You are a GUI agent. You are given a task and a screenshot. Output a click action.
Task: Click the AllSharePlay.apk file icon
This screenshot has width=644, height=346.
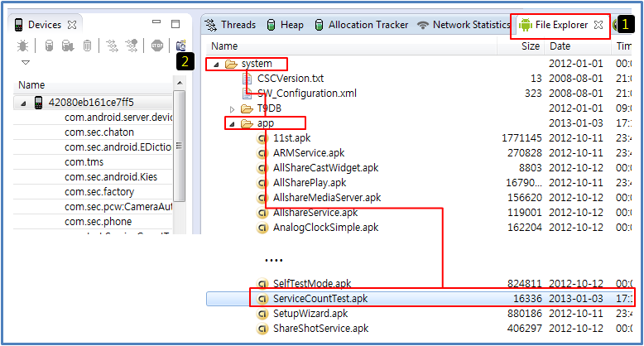[262, 183]
